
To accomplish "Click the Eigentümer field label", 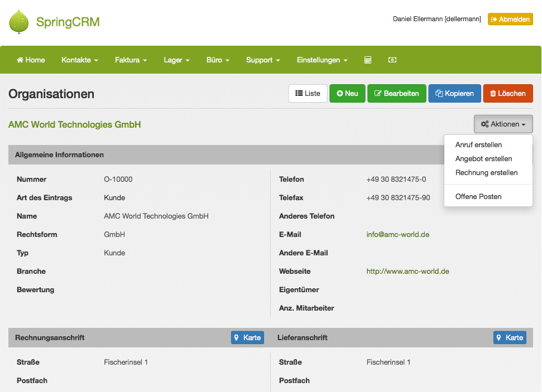I will (x=299, y=290).
